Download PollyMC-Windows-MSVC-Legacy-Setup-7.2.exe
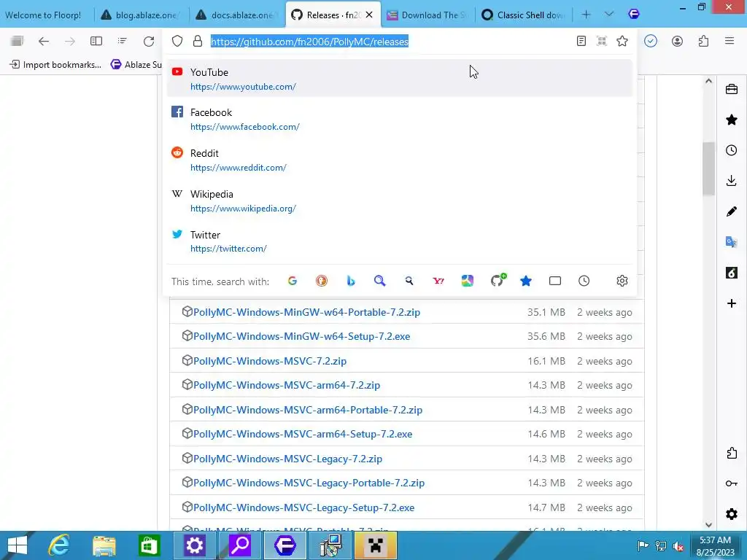The image size is (747, 560). pyautogui.click(x=303, y=507)
